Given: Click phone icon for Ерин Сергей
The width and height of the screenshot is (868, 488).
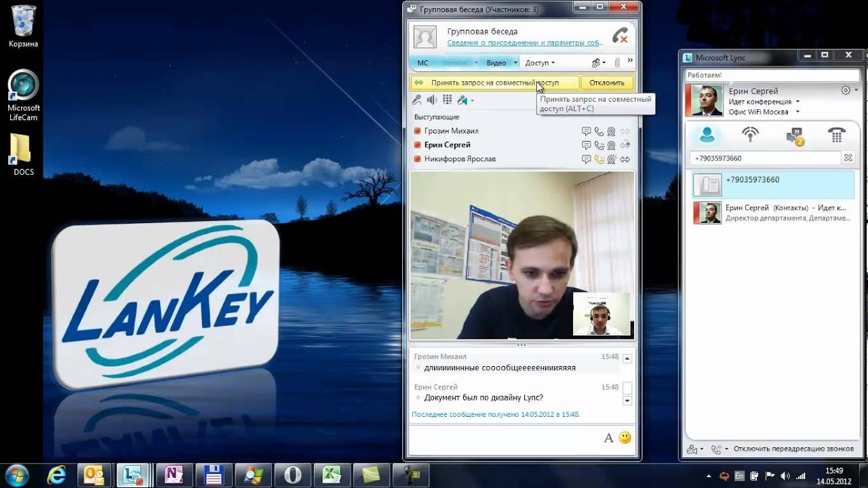Looking at the screenshot, I should coord(599,145).
